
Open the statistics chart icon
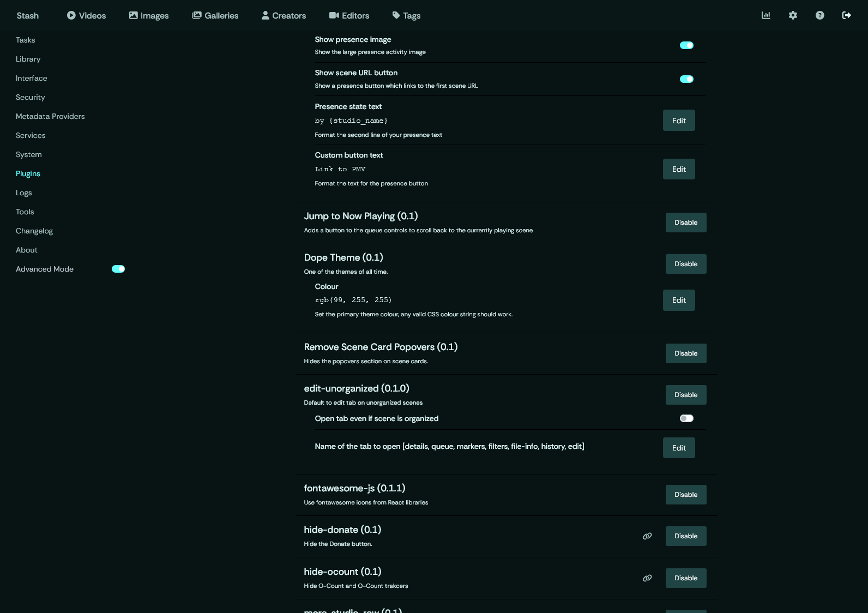765,15
